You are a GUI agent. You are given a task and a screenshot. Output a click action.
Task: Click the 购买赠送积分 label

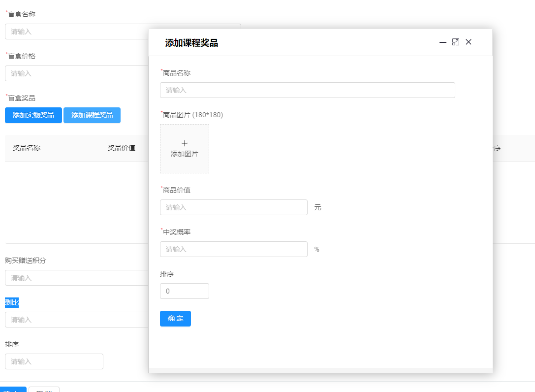pyautogui.click(x=26, y=261)
